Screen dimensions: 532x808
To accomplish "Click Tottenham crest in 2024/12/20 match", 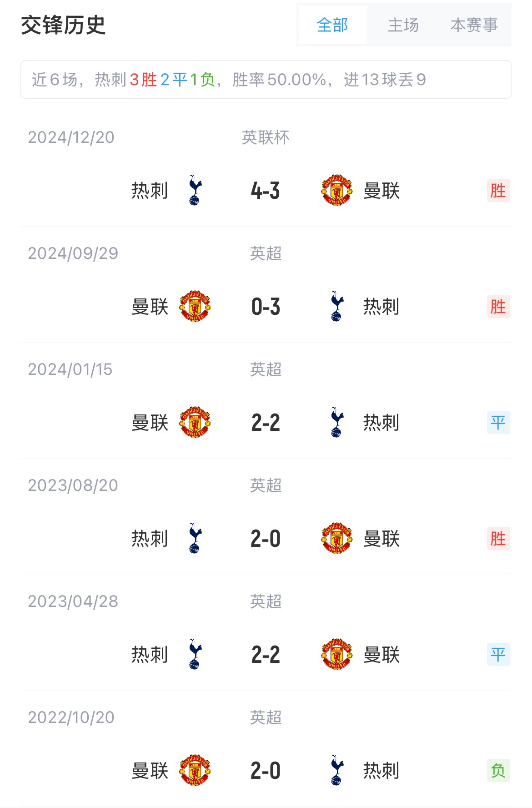I will [x=195, y=190].
